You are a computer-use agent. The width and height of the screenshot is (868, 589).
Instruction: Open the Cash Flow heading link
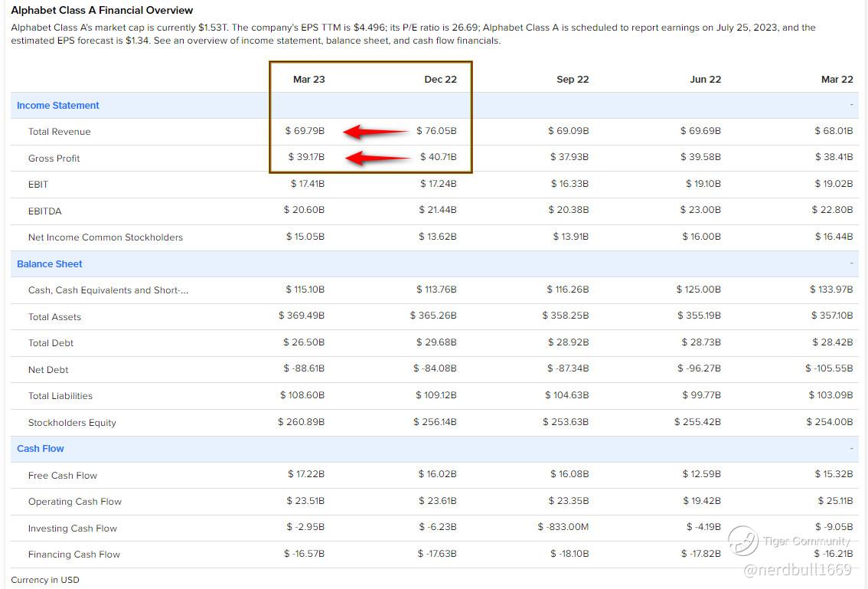click(x=41, y=449)
